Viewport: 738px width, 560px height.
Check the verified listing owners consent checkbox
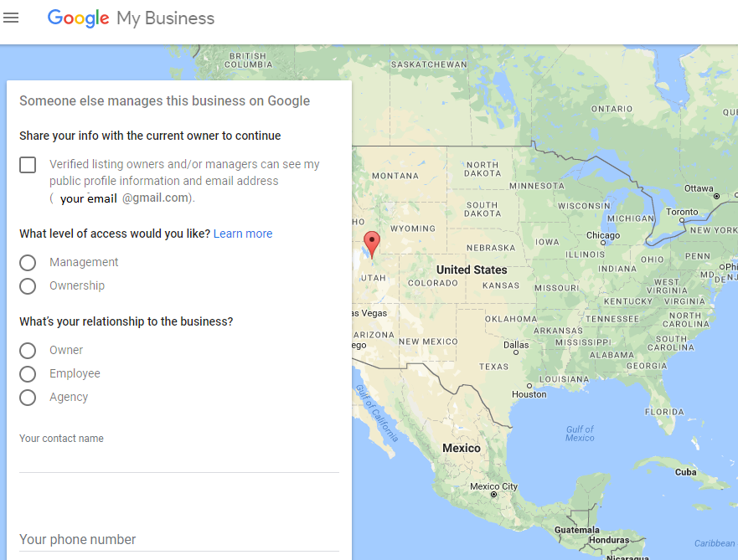tap(28, 165)
